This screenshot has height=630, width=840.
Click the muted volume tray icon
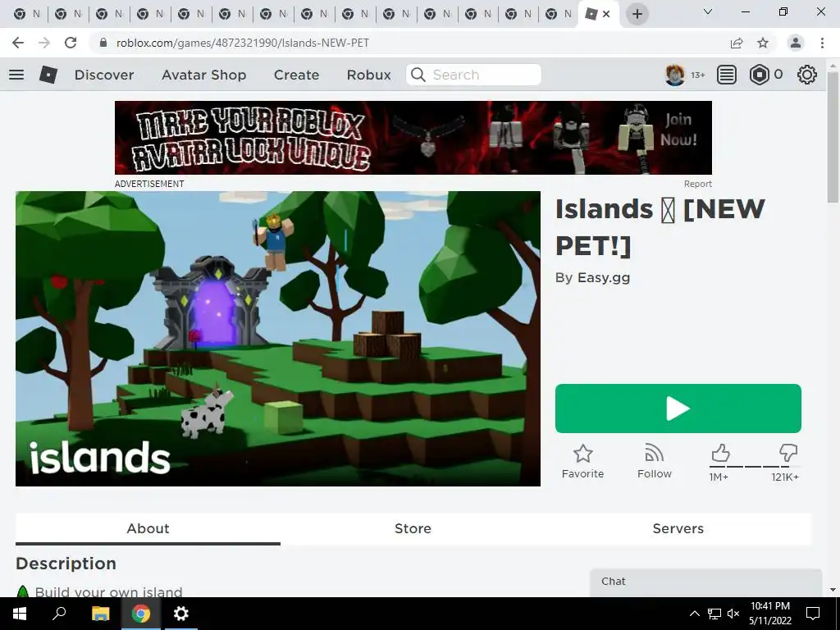click(x=733, y=614)
